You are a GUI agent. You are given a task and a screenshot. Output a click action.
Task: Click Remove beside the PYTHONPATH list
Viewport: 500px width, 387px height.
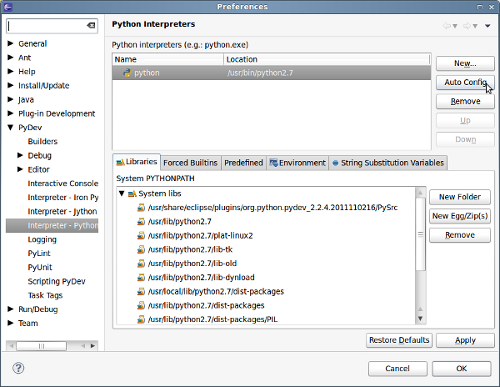[460, 235]
